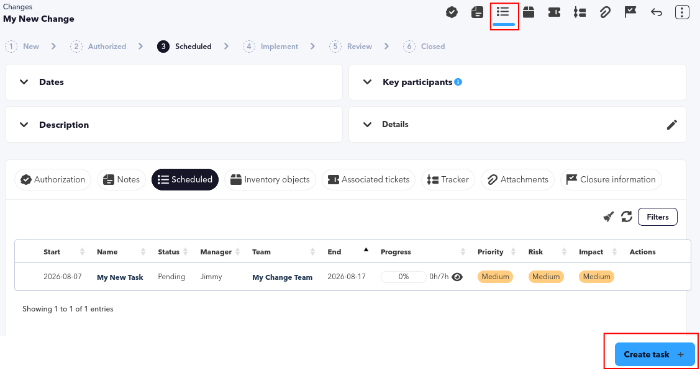Sort table by Progress column
Screen dimensions: 700x371
(463, 252)
